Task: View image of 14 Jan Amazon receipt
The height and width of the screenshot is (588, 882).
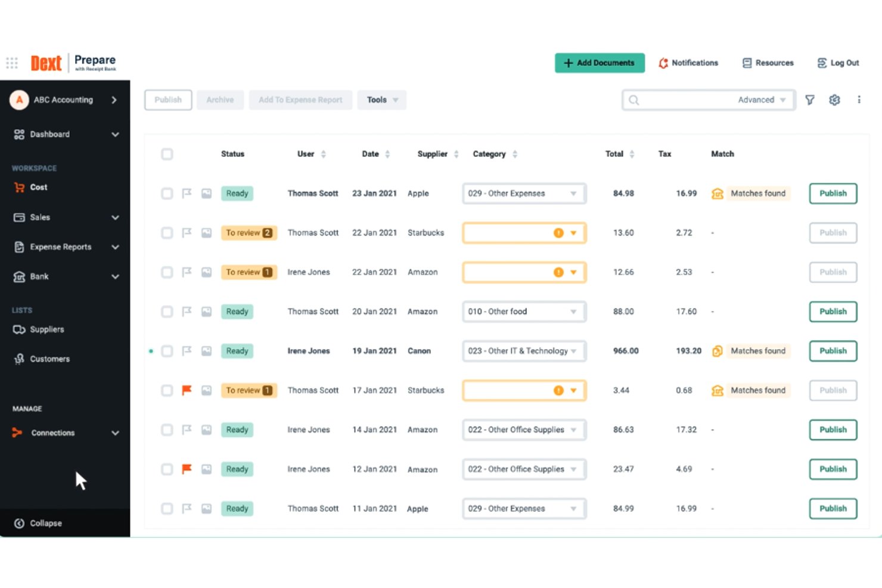Action: coord(206,430)
